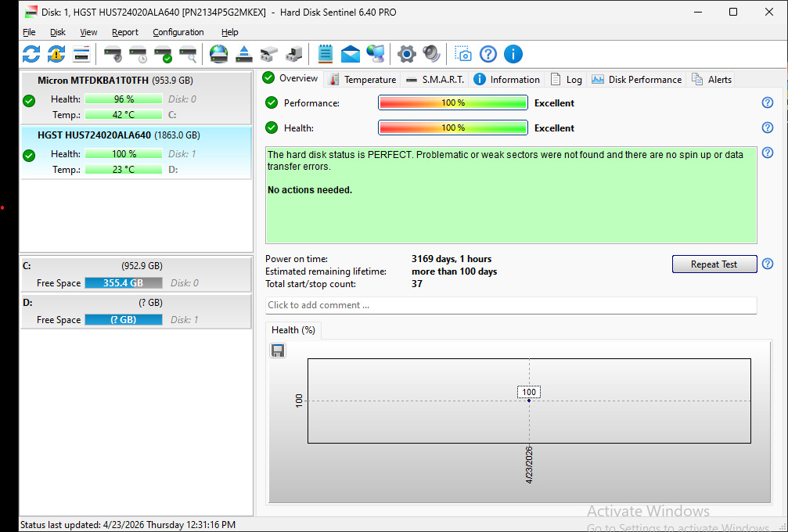Click the teal notepad report toolbar icon

pos(326,54)
